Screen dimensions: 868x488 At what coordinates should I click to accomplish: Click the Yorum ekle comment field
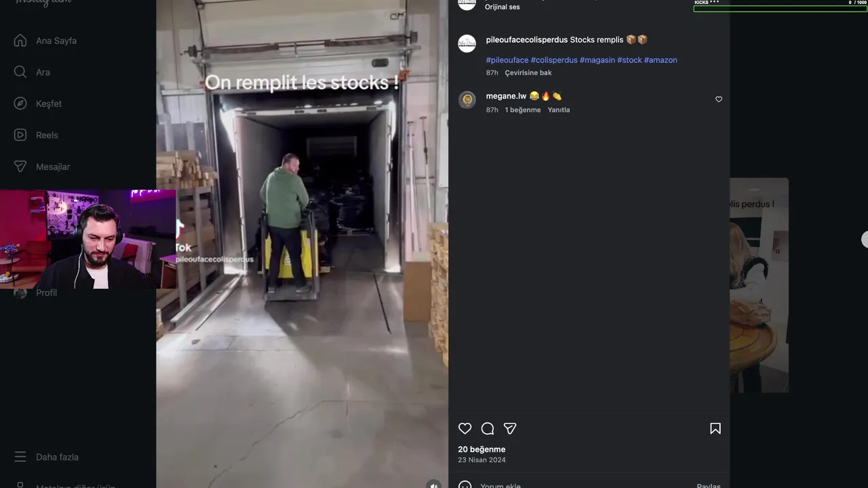(583, 485)
